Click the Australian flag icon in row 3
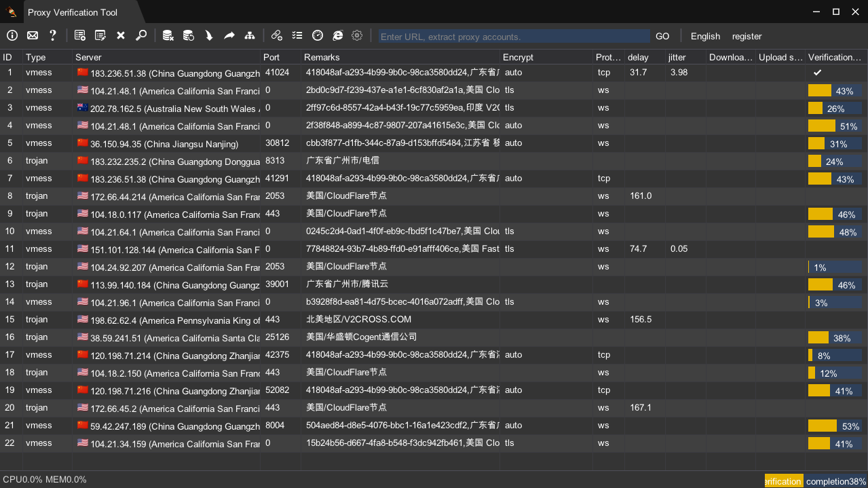 [x=82, y=107]
